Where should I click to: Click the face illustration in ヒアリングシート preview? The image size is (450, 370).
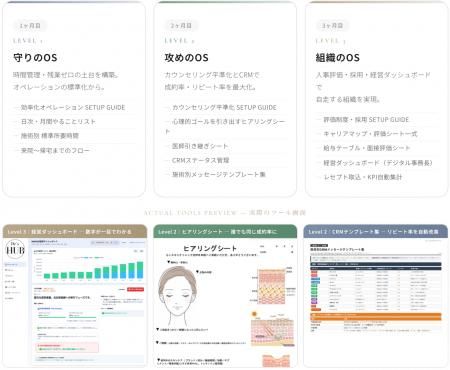(x=176, y=295)
